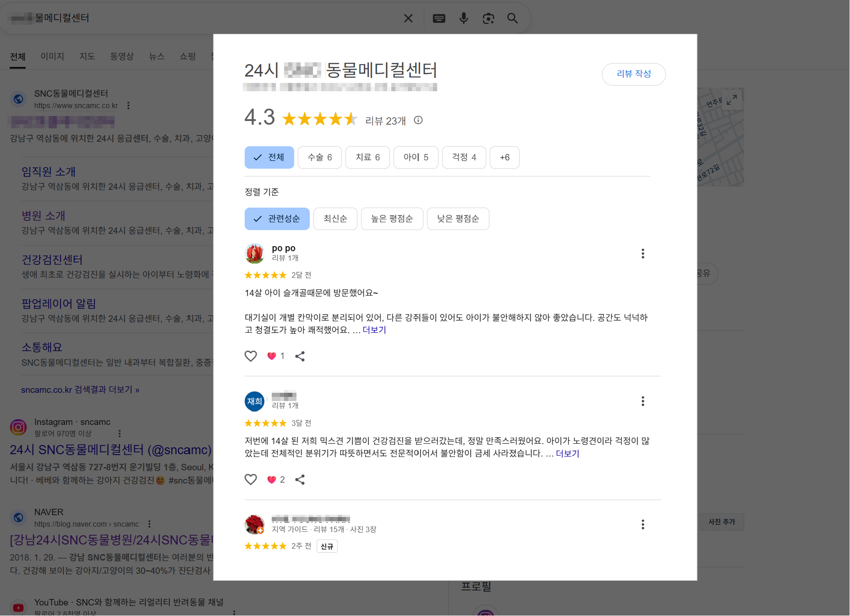Open more options for 재희's review

pos(642,401)
